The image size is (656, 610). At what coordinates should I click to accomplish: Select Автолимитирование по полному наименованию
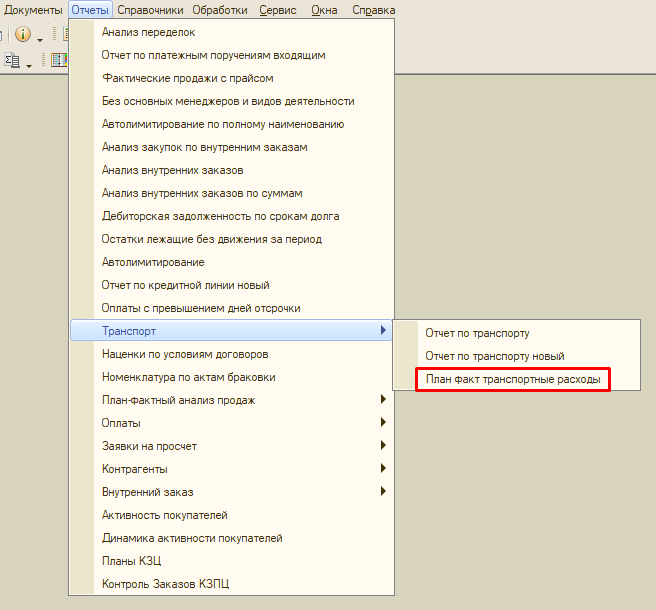[x=231, y=124]
